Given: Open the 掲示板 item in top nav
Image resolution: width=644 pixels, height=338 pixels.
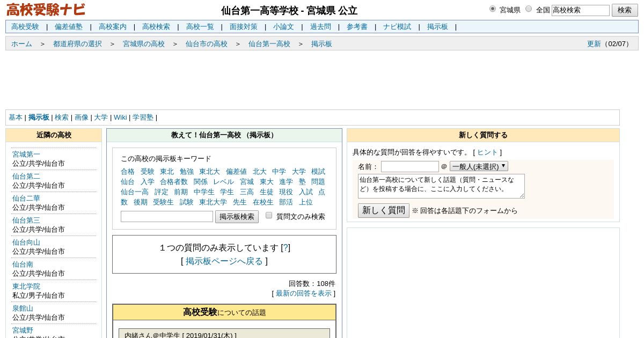Looking at the screenshot, I should [437, 27].
